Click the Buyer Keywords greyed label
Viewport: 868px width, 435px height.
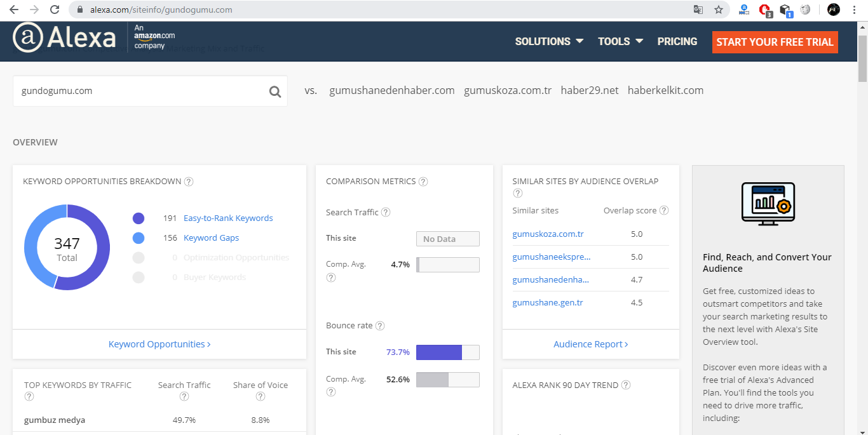214,278
